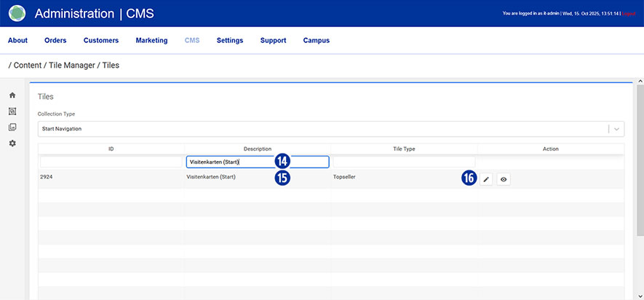
Task: Open the Settings menu
Action: pyautogui.click(x=230, y=41)
